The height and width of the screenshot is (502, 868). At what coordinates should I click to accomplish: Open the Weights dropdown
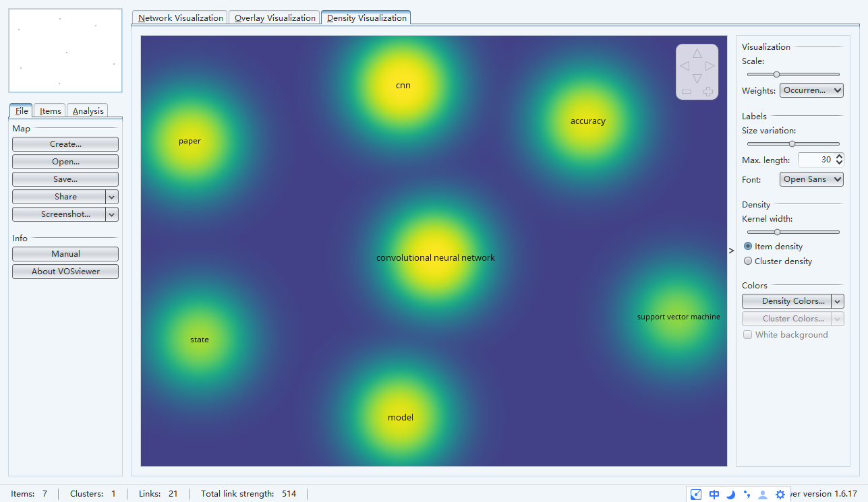[811, 90]
